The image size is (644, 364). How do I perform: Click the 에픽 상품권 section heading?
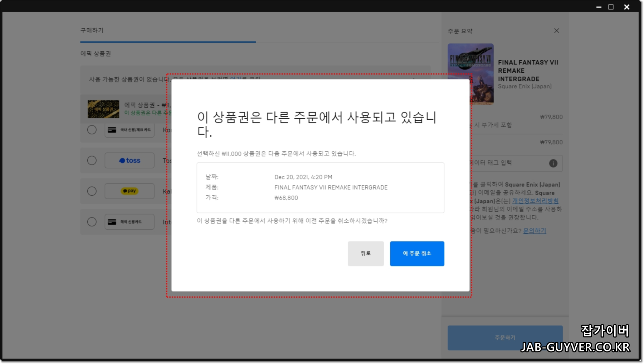(96, 54)
